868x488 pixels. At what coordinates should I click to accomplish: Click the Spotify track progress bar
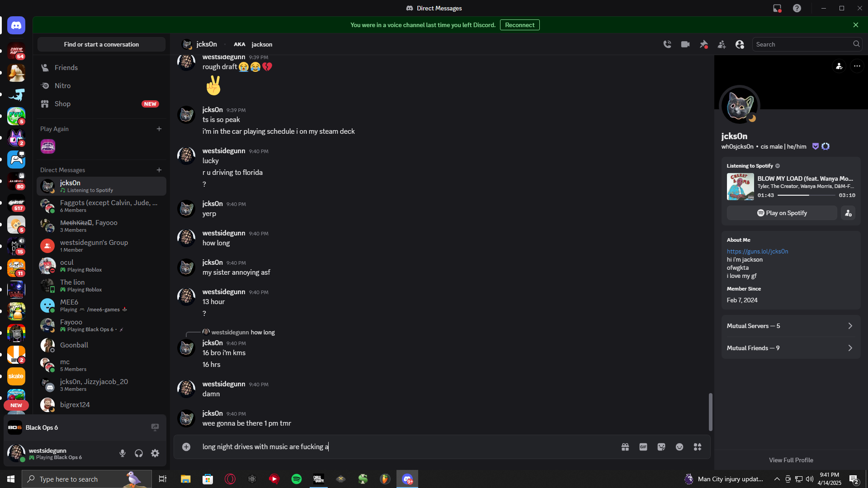[806, 195]
